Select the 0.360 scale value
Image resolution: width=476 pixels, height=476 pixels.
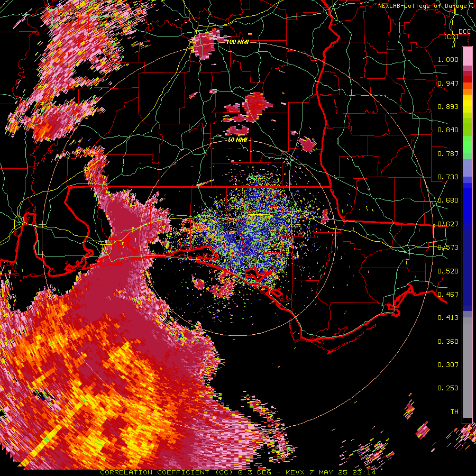click(448, 342)
